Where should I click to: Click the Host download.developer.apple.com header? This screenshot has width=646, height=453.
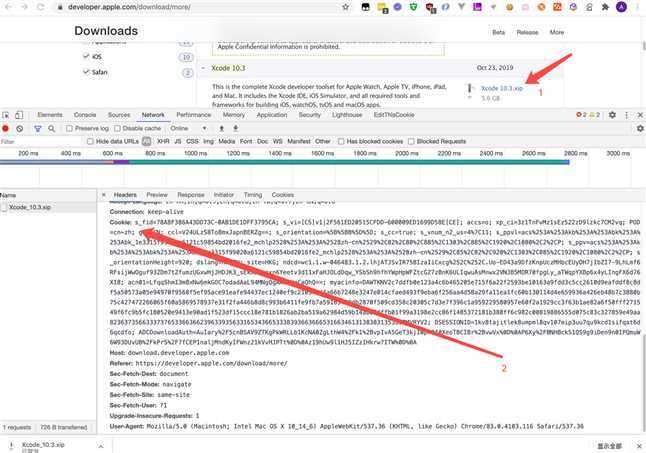169,353
